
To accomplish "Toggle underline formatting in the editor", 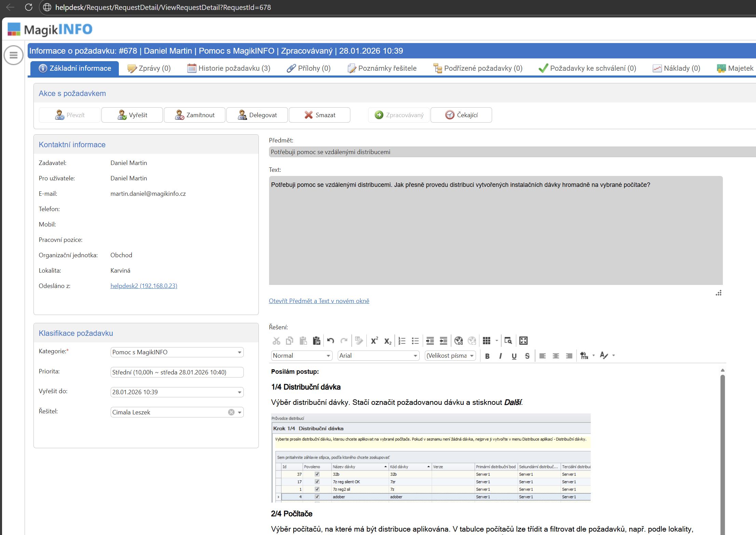I will (x=514, y=356).
